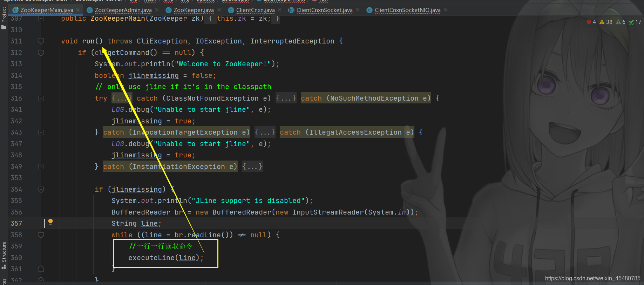Open the Project tool window

coord(4,18)
